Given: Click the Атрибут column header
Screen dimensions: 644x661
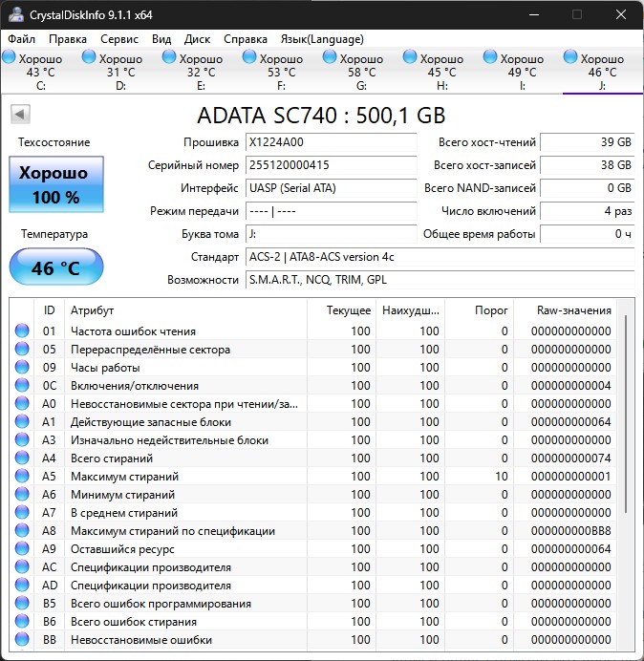Looking at the screenshot, I should [x=185, y=310].
